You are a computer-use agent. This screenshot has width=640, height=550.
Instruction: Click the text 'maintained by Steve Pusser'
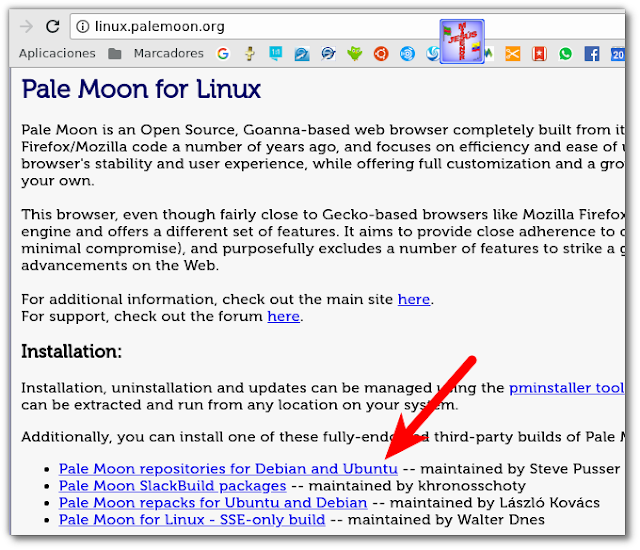tap(520, 469)
